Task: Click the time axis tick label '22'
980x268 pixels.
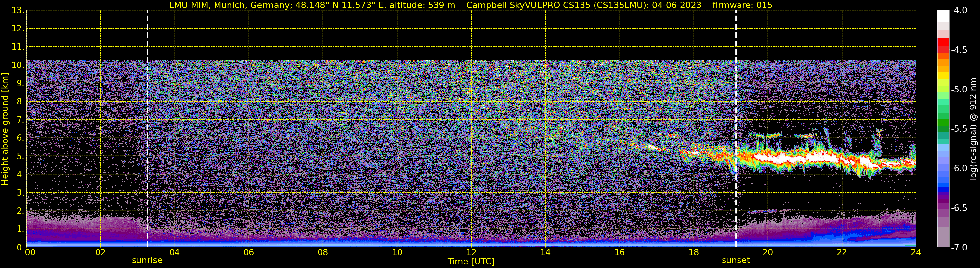Action: 842,252
